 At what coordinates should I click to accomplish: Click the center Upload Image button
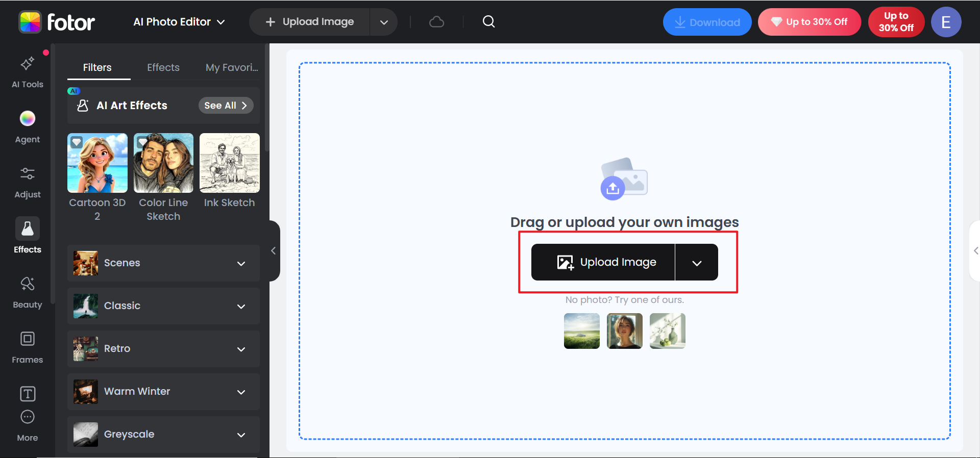click(603, 262)
